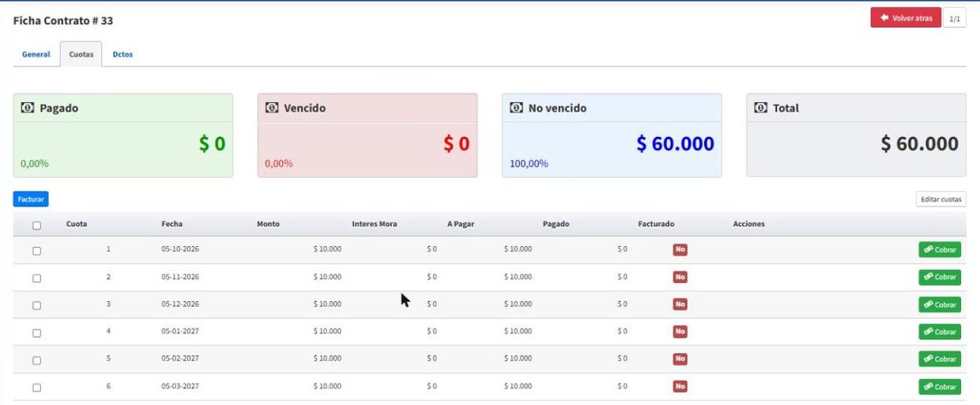Click the red No badge for cuota 4
The width and height of the screenshot is (980, 405).
680,331
